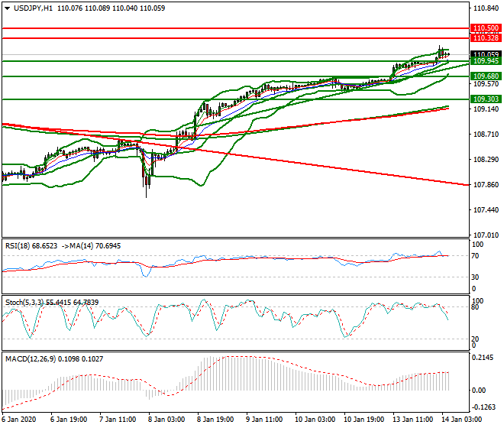Viewport: 504px width, 428px height.
Task: Select the 10 Jan 19:00 time label
Action: pos(363,420)
